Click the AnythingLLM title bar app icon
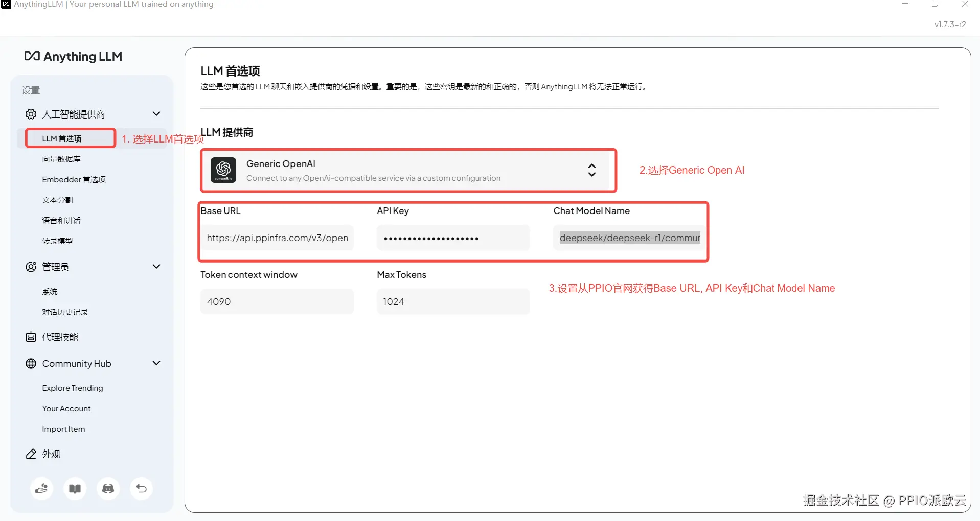980x521 pixels. [x=6, y=4]
